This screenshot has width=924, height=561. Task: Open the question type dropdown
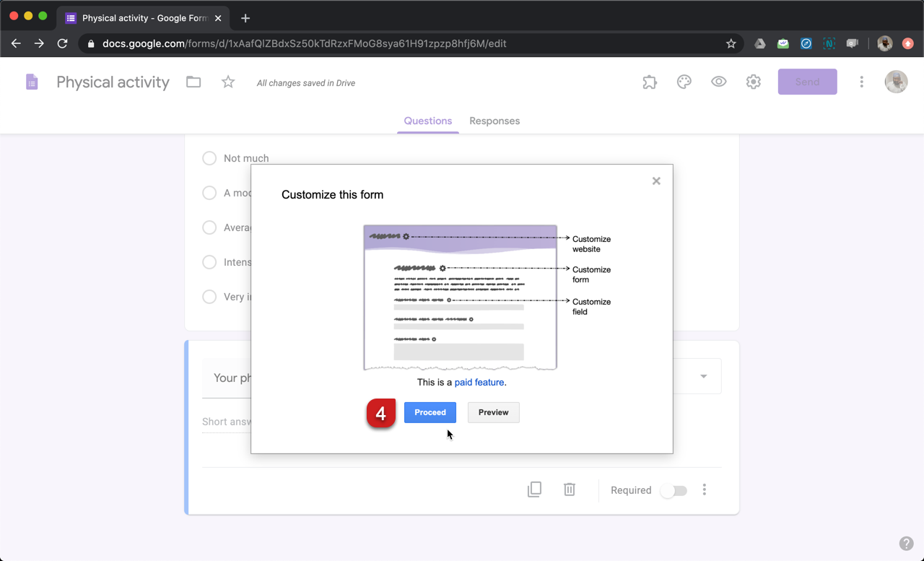702,376
